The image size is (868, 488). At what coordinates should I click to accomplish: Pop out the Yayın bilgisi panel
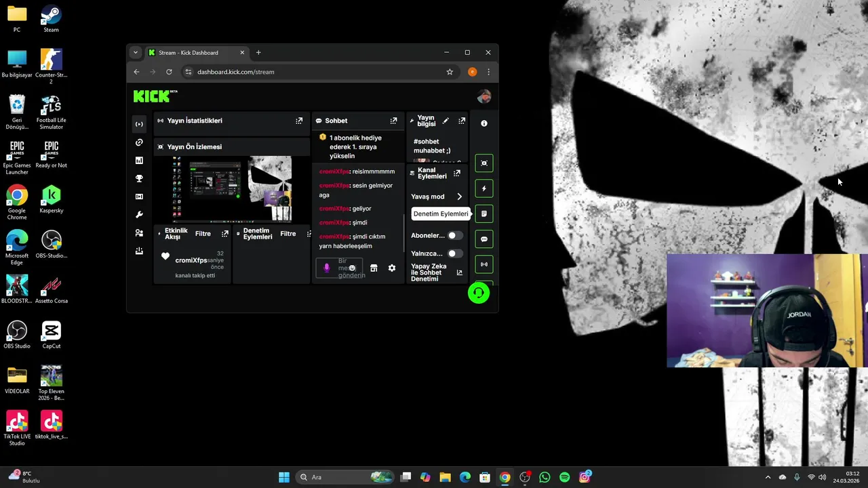pyautogui.click(x=462, y=121)
